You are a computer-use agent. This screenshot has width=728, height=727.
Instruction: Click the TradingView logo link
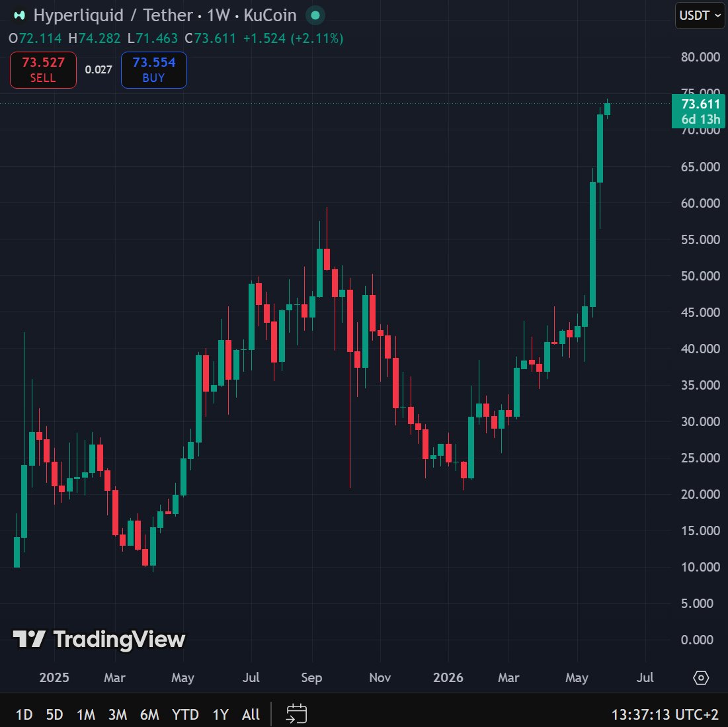pyautogui.click(x=99, y=639)
